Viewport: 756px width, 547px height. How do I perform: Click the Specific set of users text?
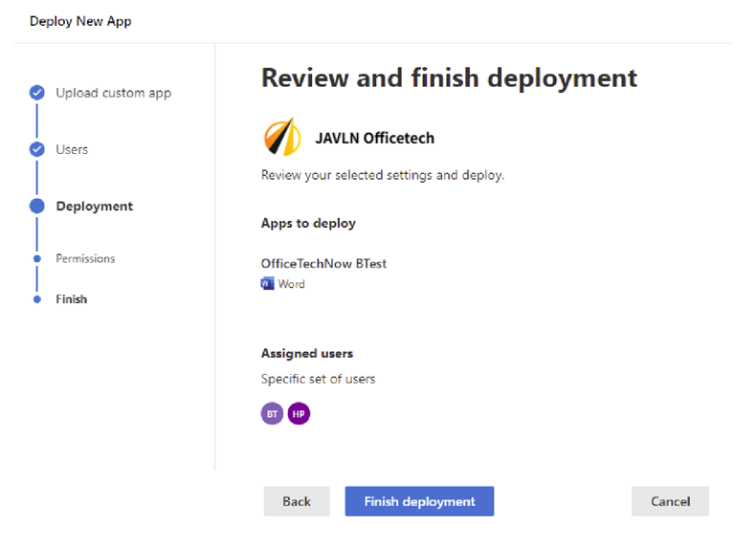(318, 379)
